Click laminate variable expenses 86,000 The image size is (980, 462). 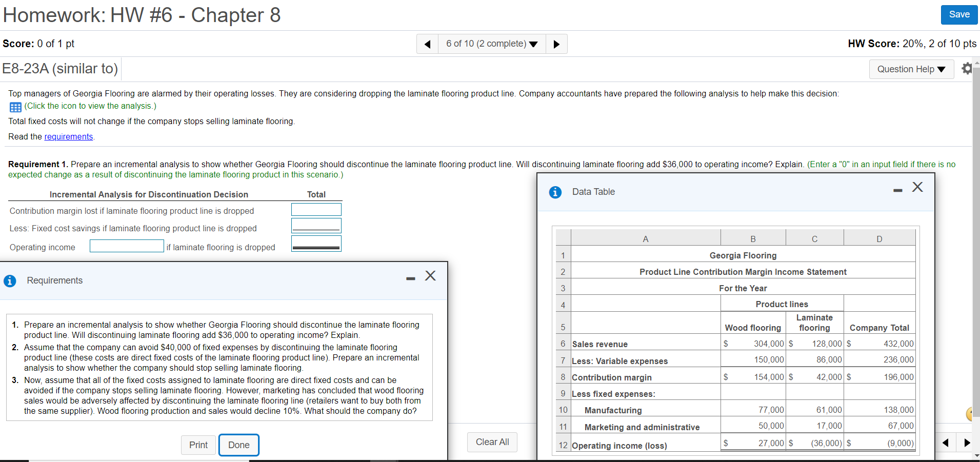(829, 359)
